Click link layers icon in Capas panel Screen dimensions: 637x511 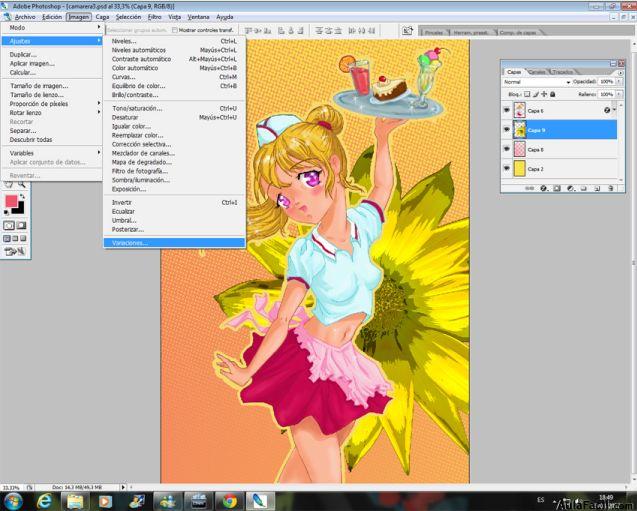(x=529, y=188)
